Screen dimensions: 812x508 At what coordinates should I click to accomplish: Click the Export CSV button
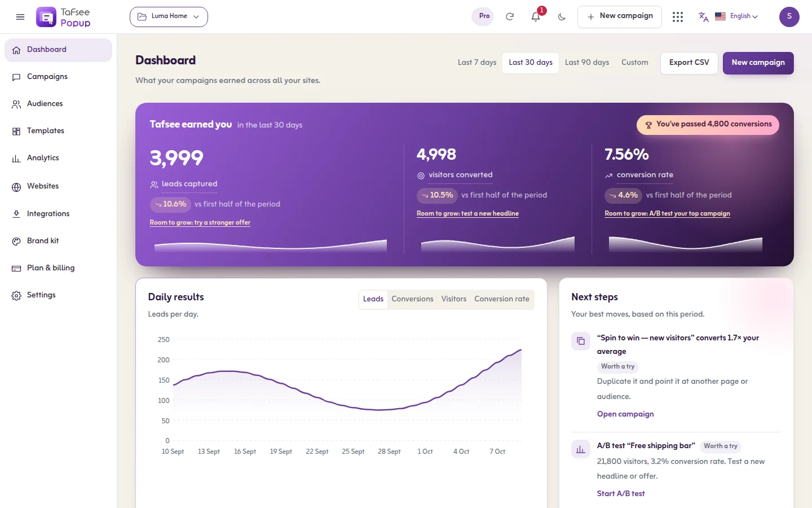click(689, 63)
